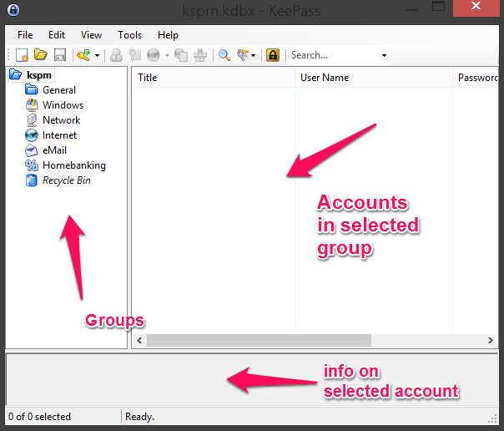504x431 pixels.
Task: Select the Homebanking group
Action: (x=74, y=165)
